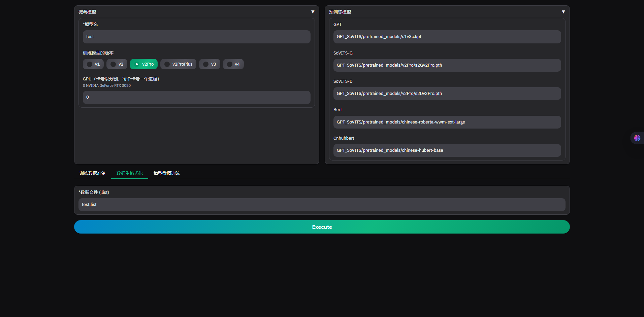Open the 训练数据准备 tab
644x317 pixels.
(93, 173)
